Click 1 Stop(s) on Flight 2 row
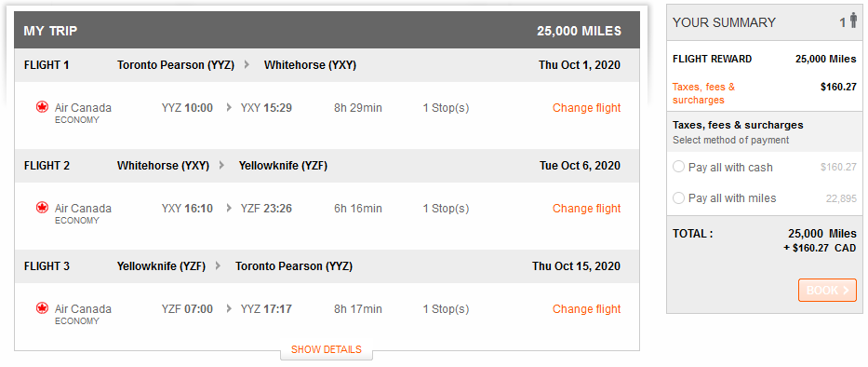Image resolution: width=868 pixels, height=367 pixels. click(x=446, y=209)
